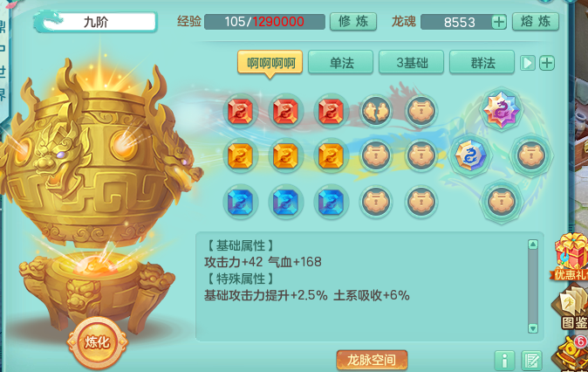Click the blue hexagonal dragon gem

point(470,155)
